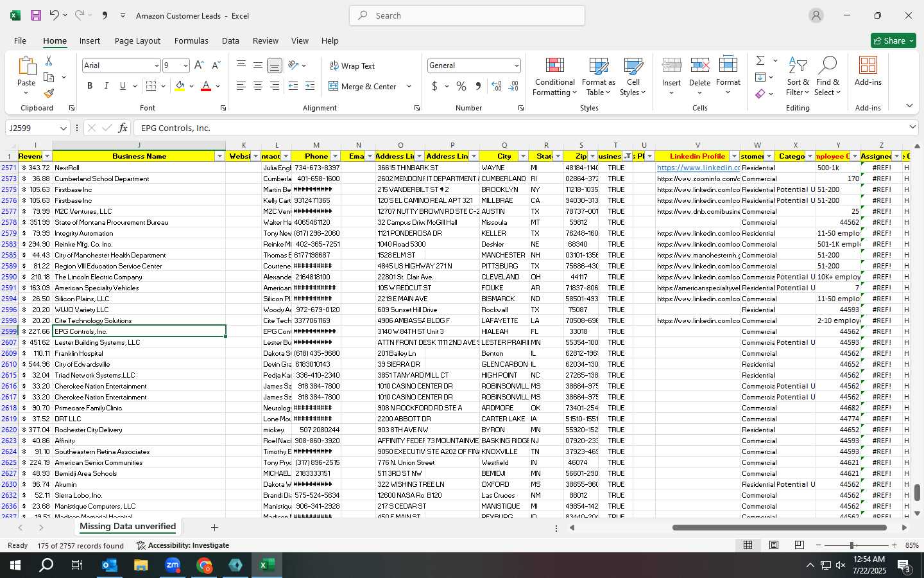Click the horizontal scrollbar thumb

point(780,528)
